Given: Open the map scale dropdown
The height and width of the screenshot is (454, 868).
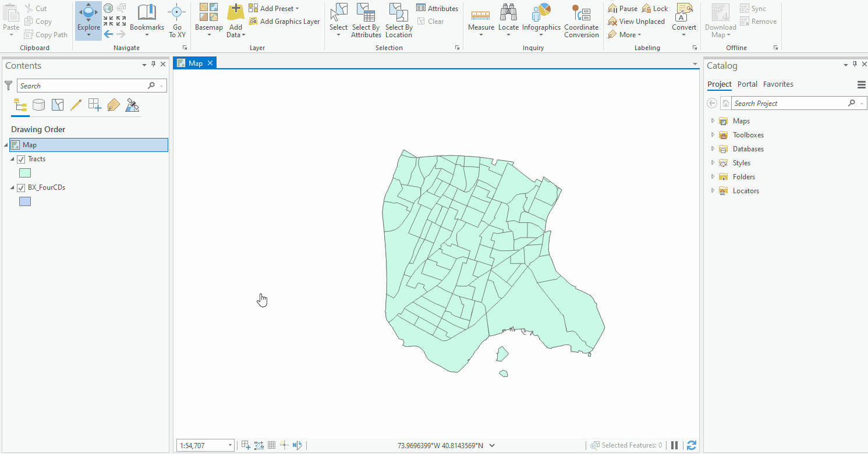Looking at the screenshot, I should (231, 445).
